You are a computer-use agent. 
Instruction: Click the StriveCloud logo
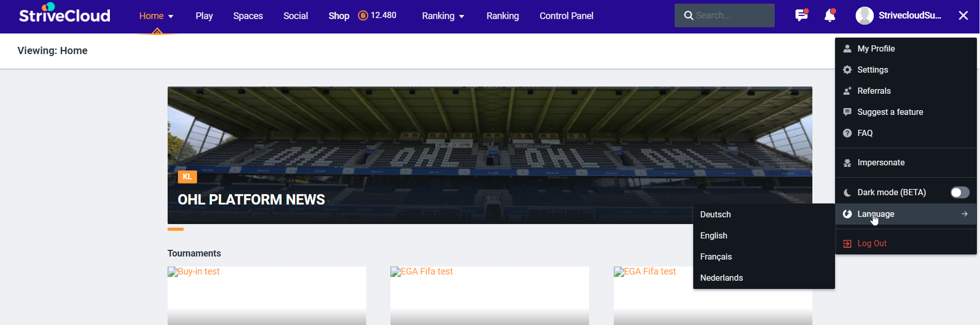pos(64,14)
